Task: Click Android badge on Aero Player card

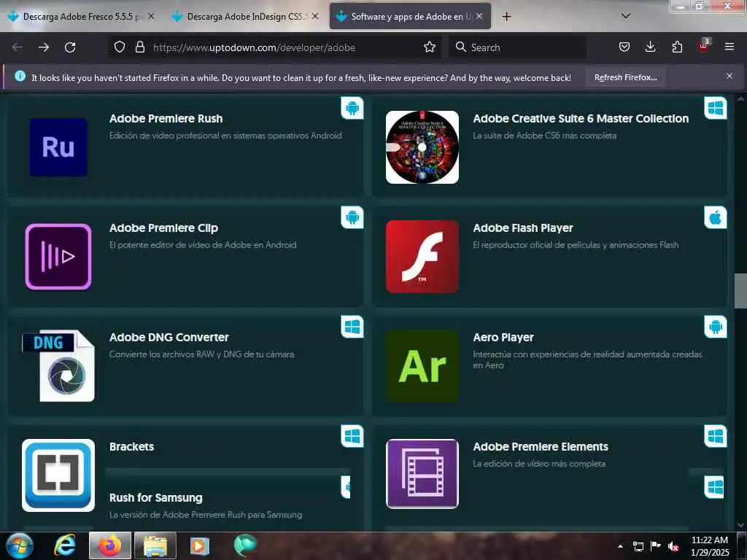Action: (716, 327)
